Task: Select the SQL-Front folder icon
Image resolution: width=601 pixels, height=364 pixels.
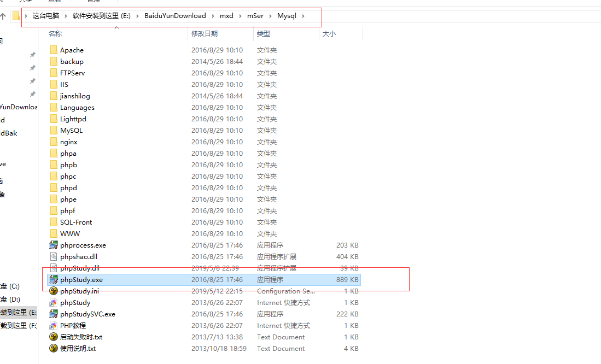Action: point(54,222)
